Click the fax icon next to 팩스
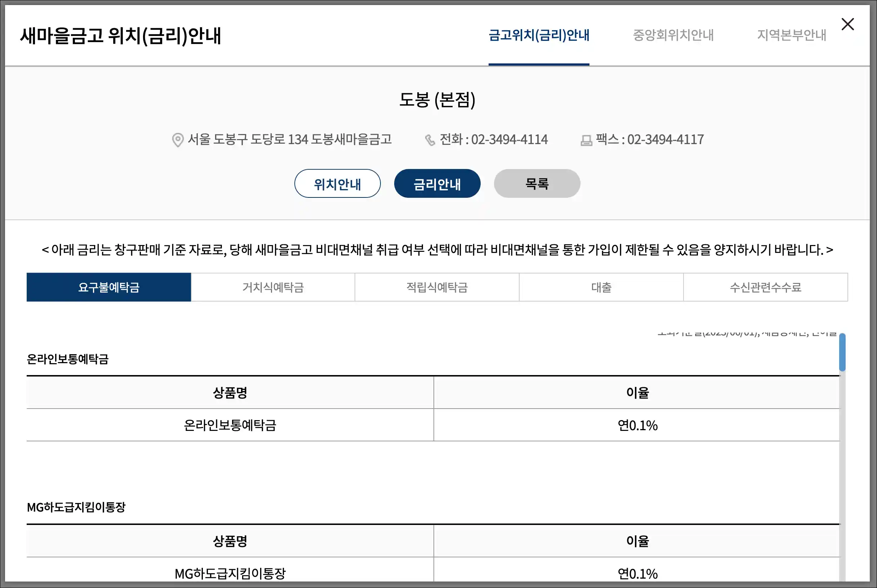 [586, 141]
